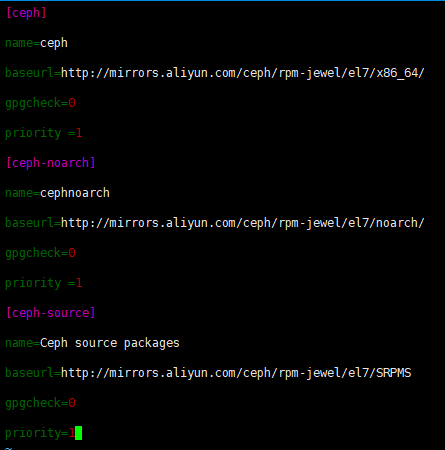Click the priority line under ceph-noarch
This screenshot has height=450, width=445.
pos(44,283)
